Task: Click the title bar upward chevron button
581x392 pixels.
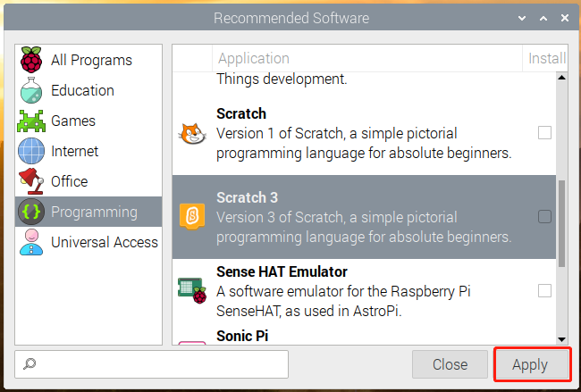Action: click(543, 18)
